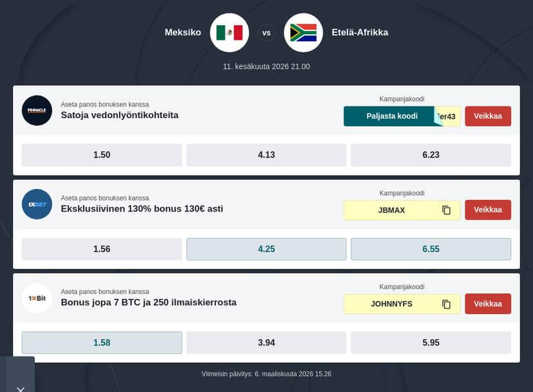Click the Mexico flag icon
The image size is (533, 392).
[x=229, y=32]
